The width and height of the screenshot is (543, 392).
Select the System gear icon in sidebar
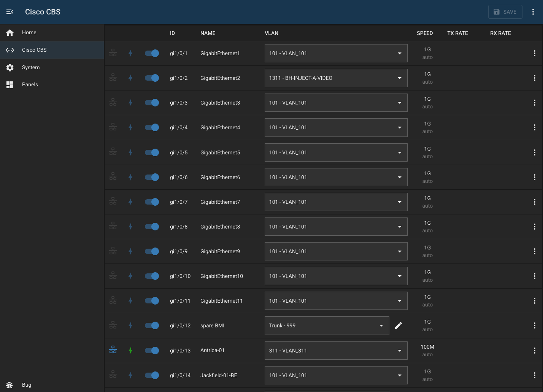pos(10,67)
